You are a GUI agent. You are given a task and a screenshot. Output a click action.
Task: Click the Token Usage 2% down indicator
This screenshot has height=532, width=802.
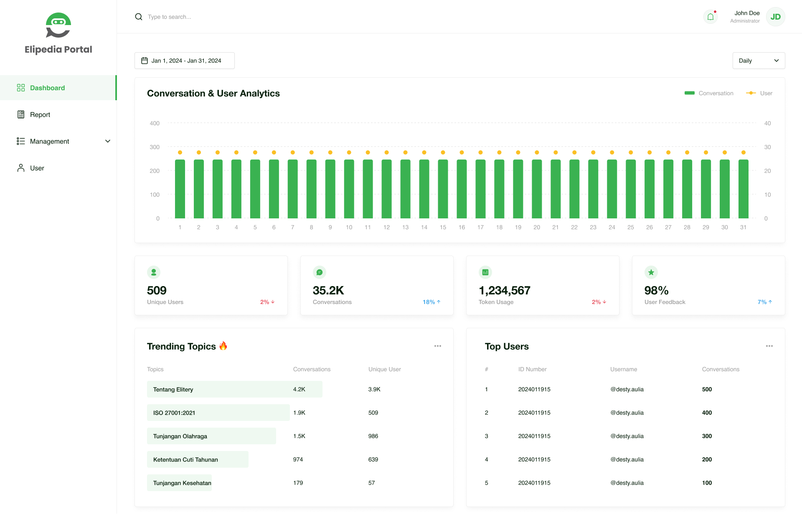[599, 302]
